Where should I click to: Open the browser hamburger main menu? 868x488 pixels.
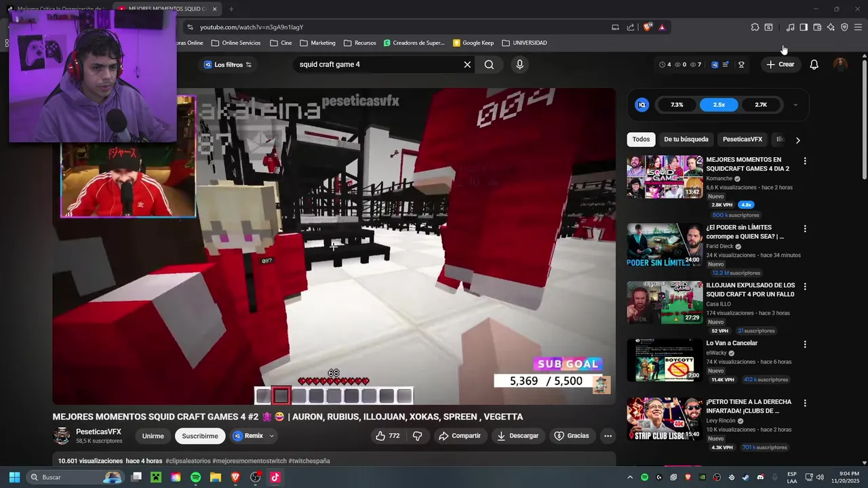pos(858,27)
